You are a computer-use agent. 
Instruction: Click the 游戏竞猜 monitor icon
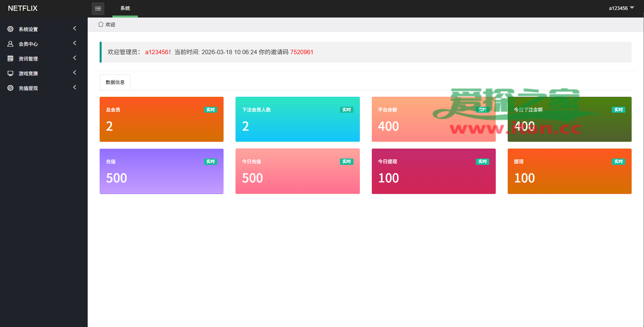[x=10, y=73]
